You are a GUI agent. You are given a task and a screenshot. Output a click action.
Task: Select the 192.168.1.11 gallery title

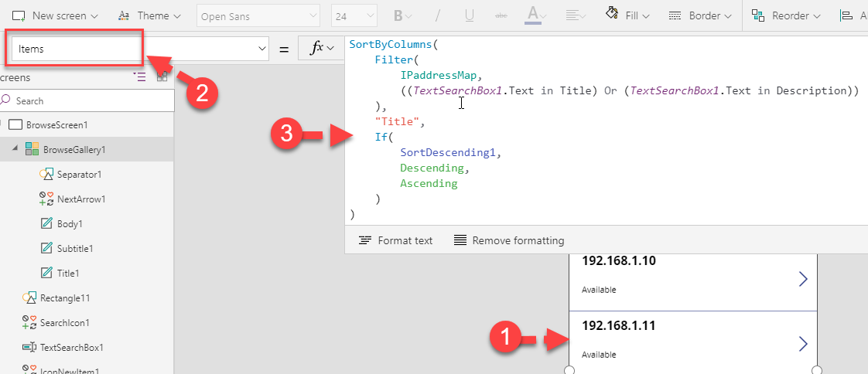coord(619,326)
